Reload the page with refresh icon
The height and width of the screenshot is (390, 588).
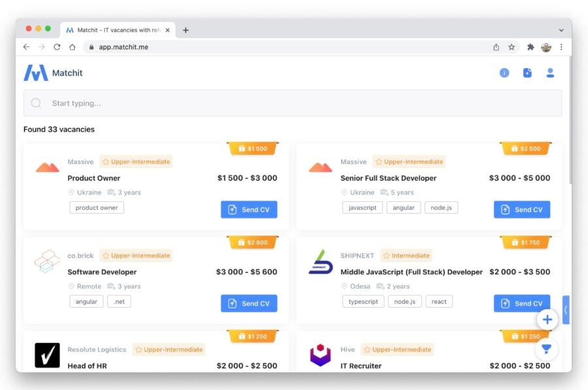57,47
